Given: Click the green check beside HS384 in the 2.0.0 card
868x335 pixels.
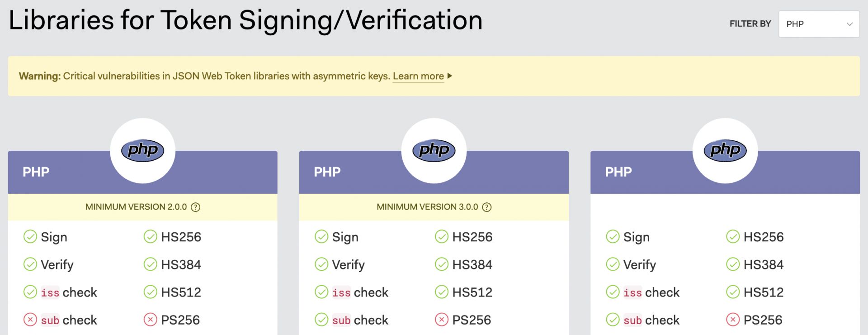Looking at the screenshot, I should point(151,264).
